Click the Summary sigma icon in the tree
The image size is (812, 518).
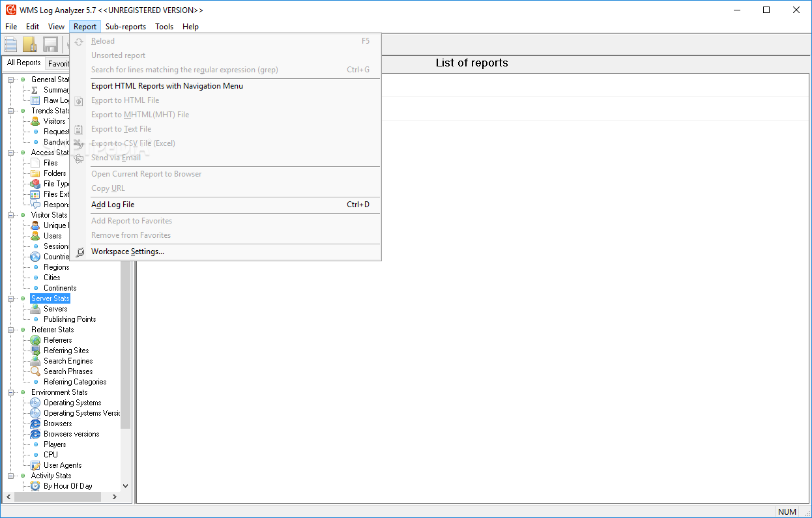tap(35, 90)
